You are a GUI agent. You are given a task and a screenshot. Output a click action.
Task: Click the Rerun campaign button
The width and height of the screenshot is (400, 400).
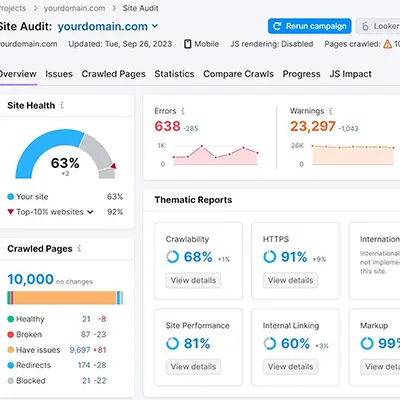[x=310, y=26]
